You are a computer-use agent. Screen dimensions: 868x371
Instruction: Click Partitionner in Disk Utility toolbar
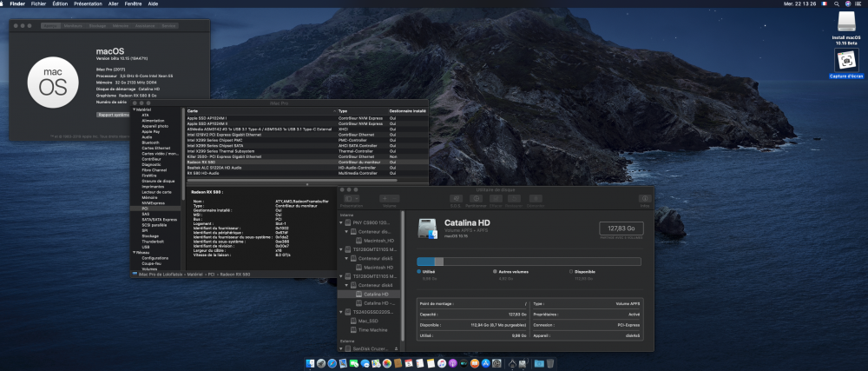[476, 199]
